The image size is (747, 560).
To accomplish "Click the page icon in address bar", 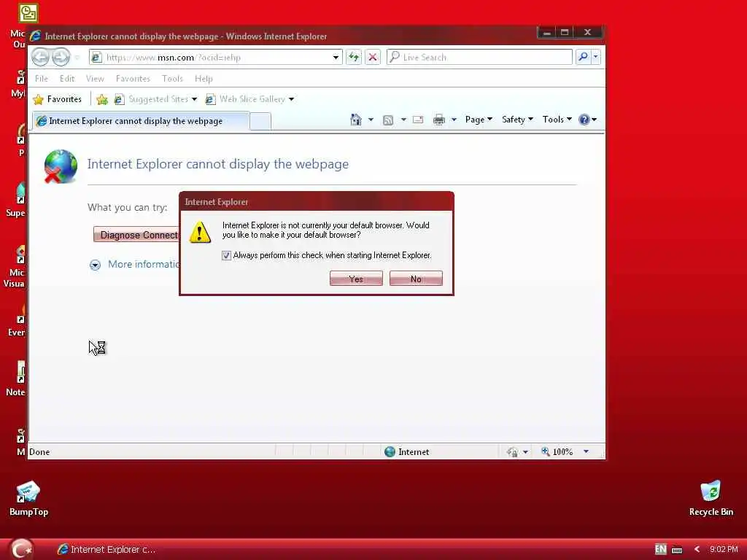I will 96,57.
